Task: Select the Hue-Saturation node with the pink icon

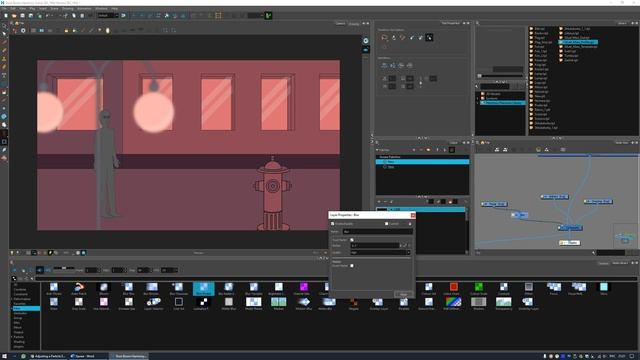Action: (x=104, y=303)
